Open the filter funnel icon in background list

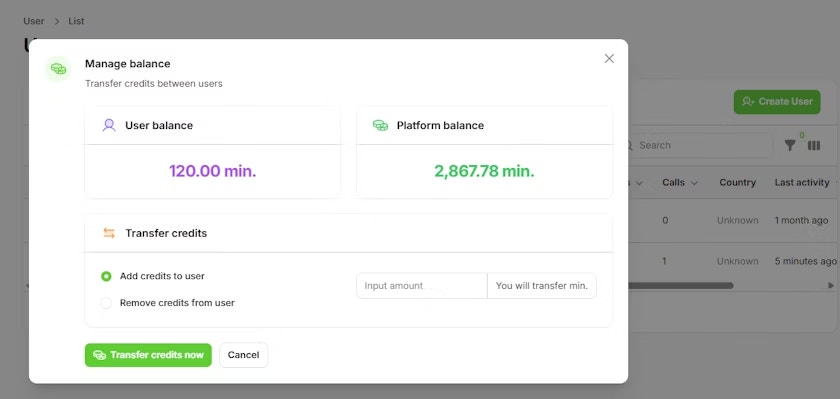point(790,145)
